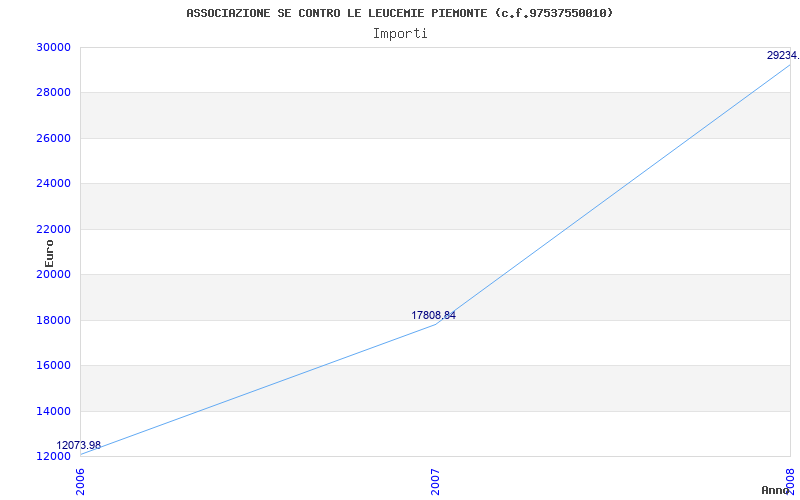Click the Anno axis title
This screenshot has height=500, width=800.
[x=775, y=491]
